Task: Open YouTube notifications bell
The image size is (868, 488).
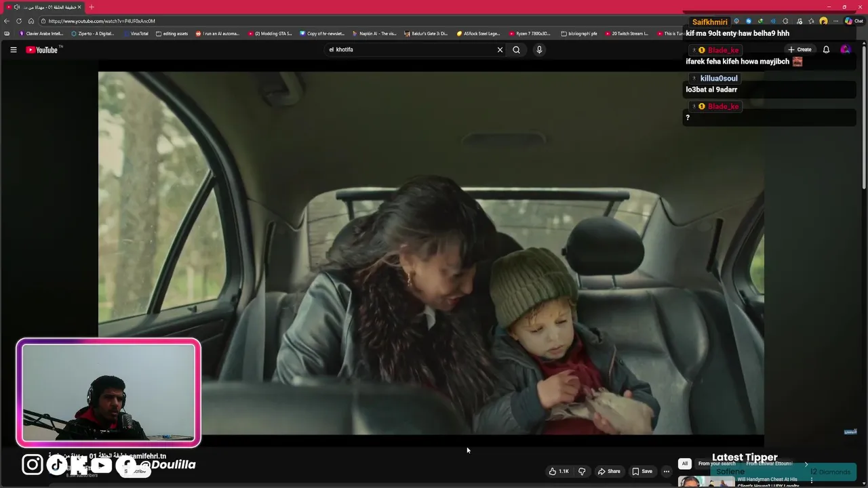Action: [x=826, y=49]
